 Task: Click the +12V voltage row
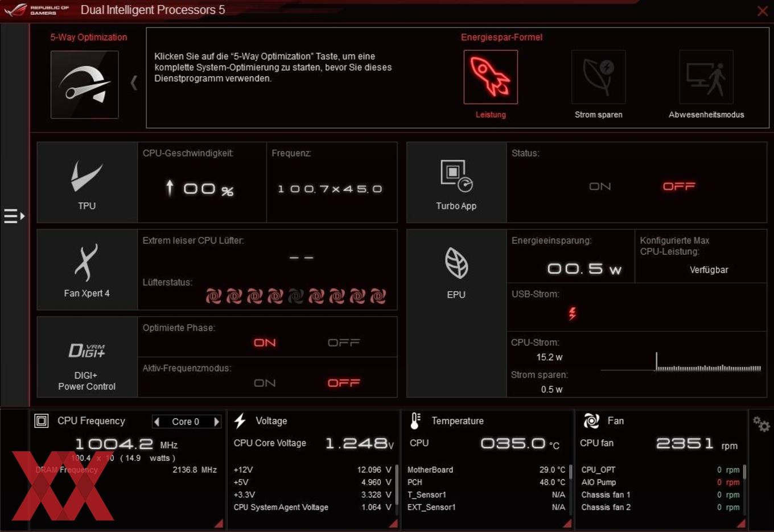(x=312, y=470)
